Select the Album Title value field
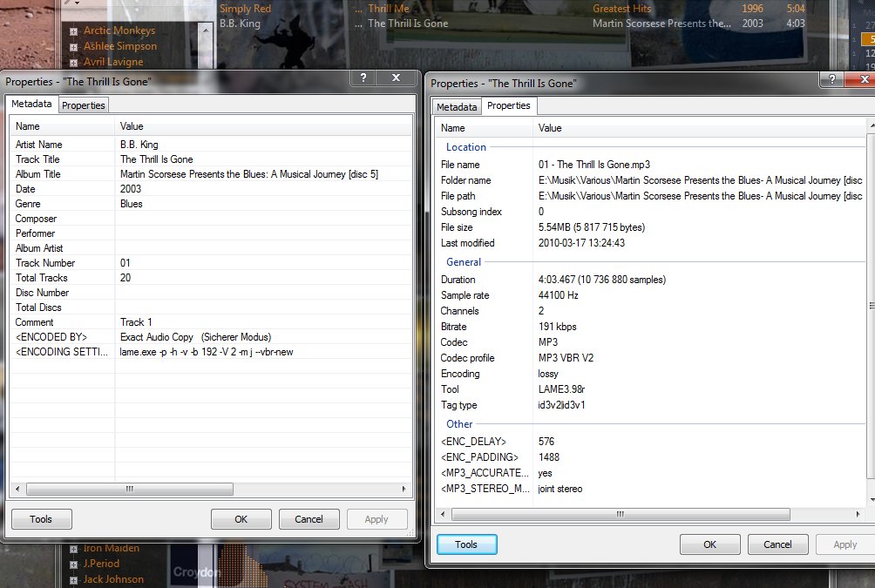Viewport: 875px width, 588px height. click(x=263, y=174)
